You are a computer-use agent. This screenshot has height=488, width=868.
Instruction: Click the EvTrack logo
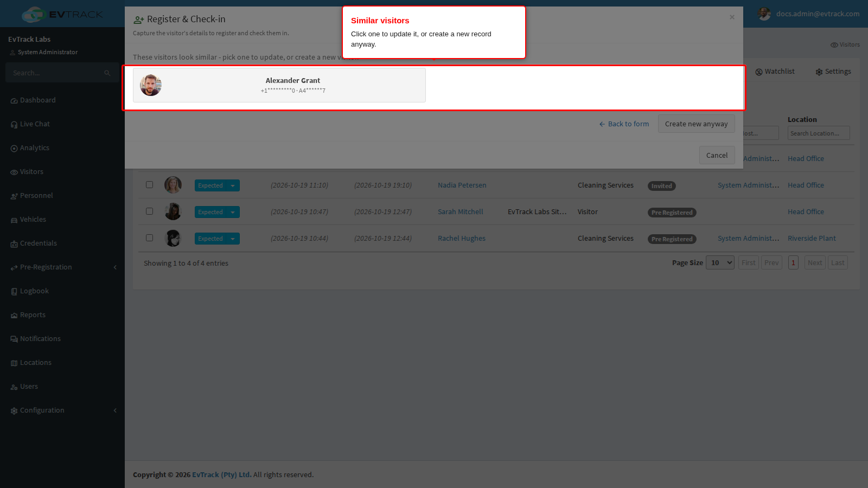point(62,14)
